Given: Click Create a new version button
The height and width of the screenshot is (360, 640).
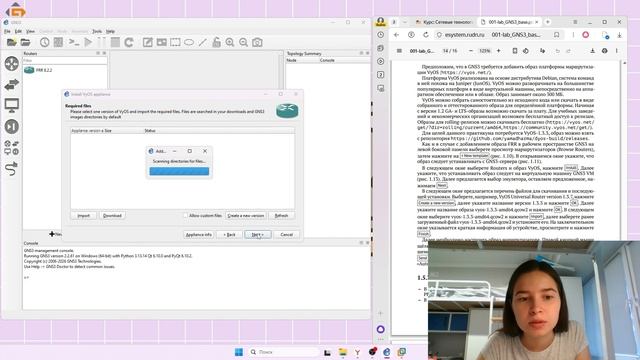Looking at the screenshot, I should click(x=246, y=216).
